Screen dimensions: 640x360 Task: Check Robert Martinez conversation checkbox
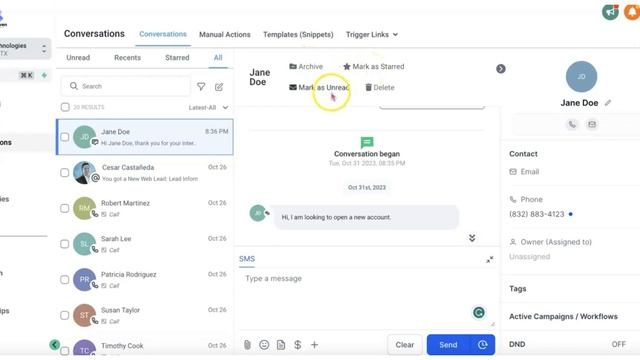point(64,208)
